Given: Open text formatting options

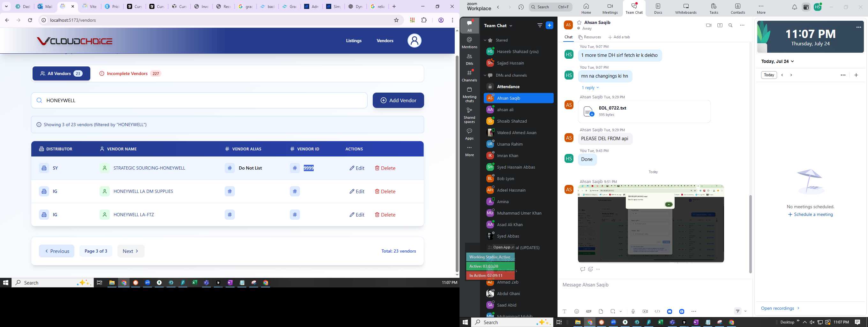Looking at the screenshot, I should [x=565, y=311].
